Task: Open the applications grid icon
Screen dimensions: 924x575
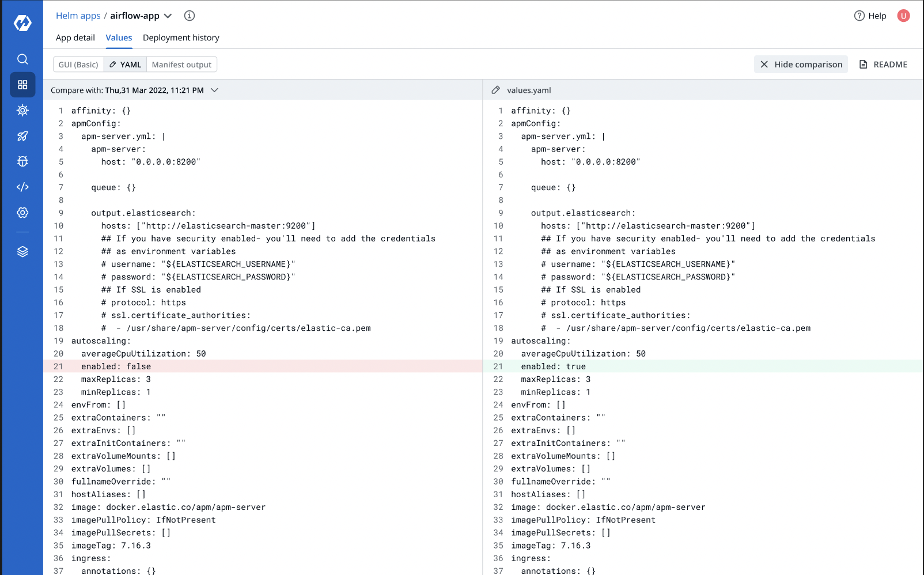Action: (x=22, y=85)
